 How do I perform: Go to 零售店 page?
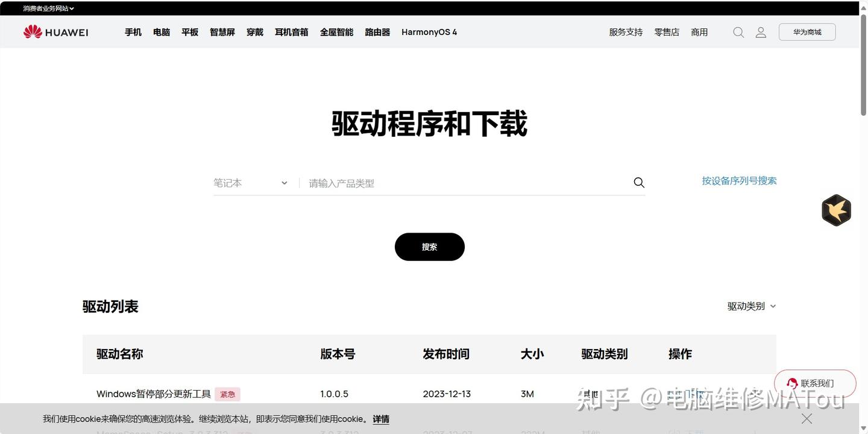pyautogui.click(x=667, y=33)
